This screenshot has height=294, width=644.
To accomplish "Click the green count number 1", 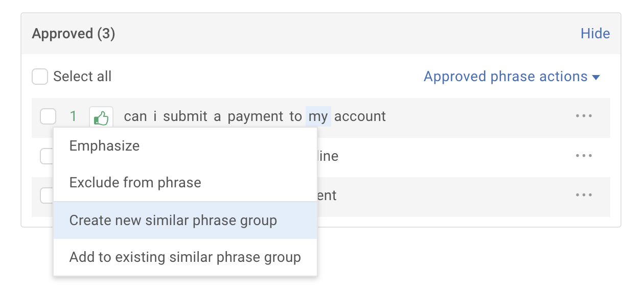I will click(73, 116).
